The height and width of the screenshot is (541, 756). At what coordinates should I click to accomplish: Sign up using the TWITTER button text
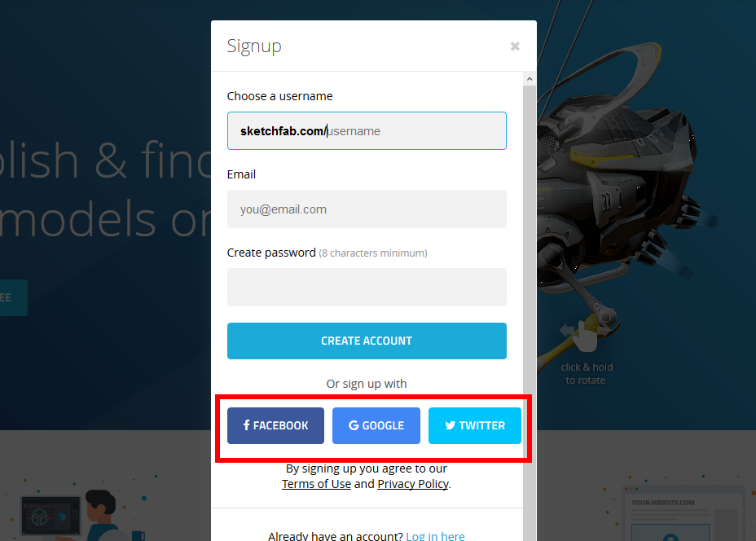tap(482, 425)
